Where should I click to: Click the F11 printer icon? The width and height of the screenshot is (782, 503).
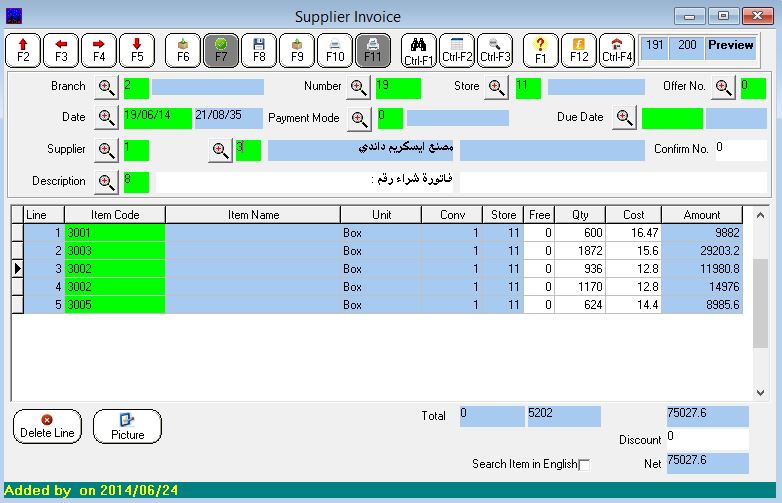(x=372, y=50)
